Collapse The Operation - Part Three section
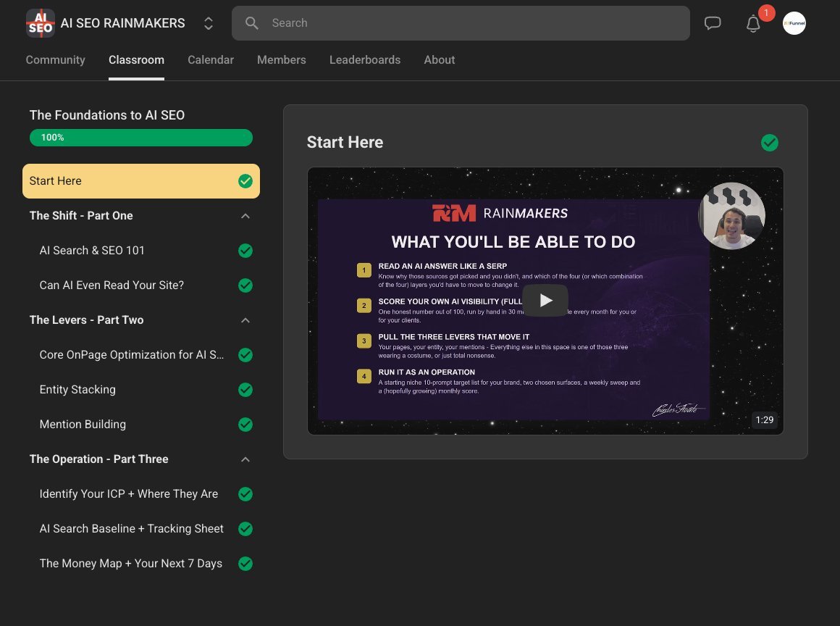Viewport: 840px width, 626px height. (x=245, y=459)
